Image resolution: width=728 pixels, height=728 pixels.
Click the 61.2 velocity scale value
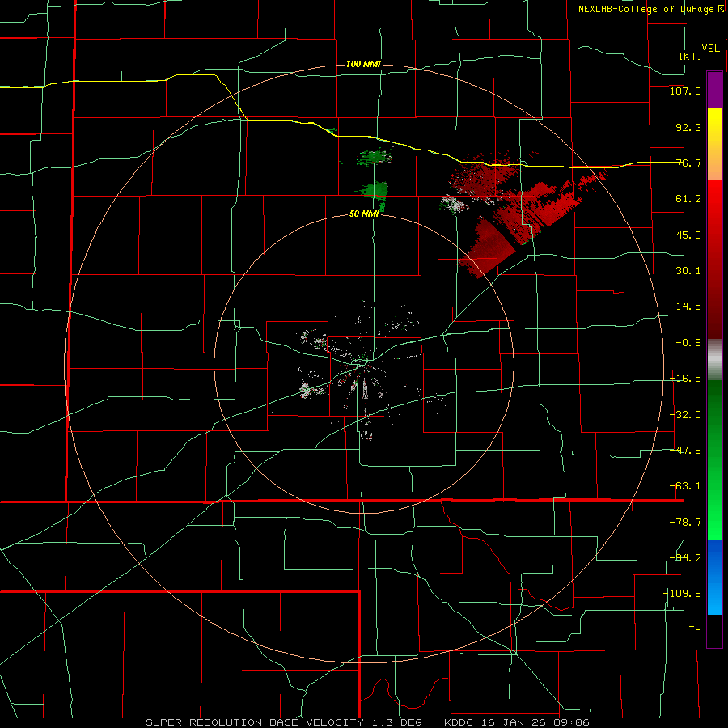(x=688, y=199)
